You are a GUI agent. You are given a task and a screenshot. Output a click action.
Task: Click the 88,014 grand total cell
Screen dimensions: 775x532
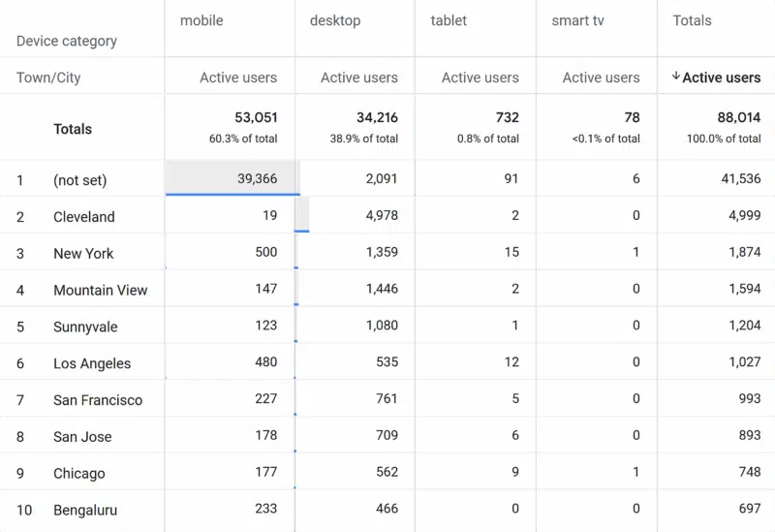click(x=738, y=117)
